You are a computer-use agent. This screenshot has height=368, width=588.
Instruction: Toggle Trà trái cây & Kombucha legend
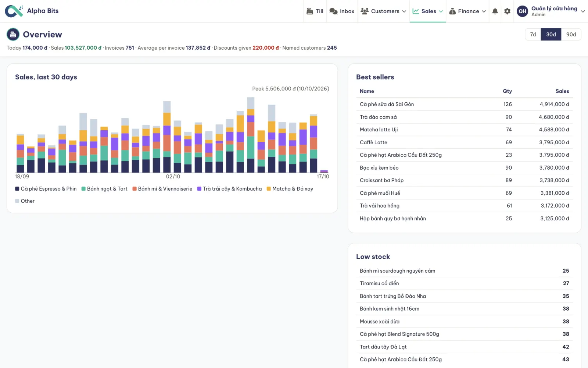point(230,189)
